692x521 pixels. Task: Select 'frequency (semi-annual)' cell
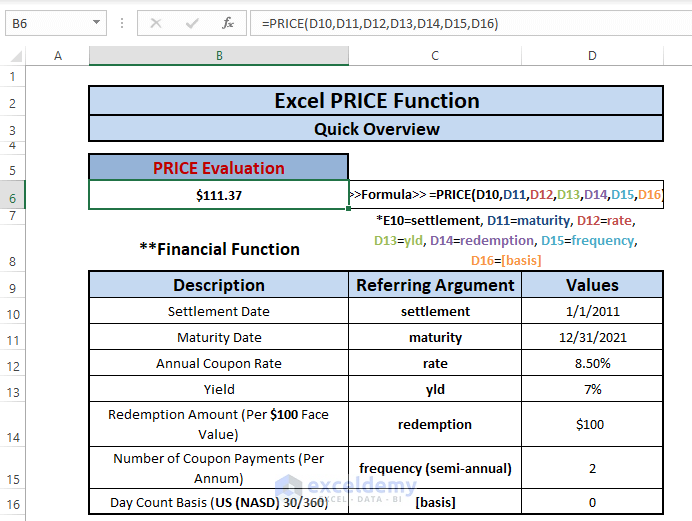tap(435, 468)
